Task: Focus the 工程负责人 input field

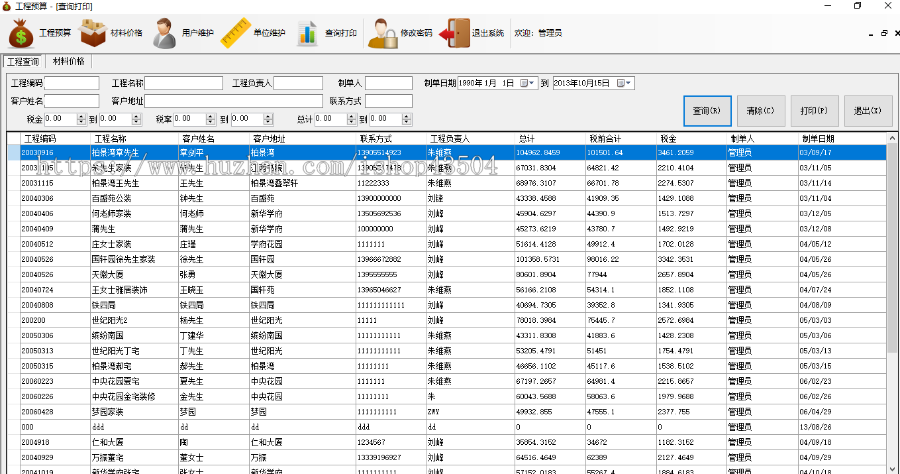Action: (x=298, y=83)
